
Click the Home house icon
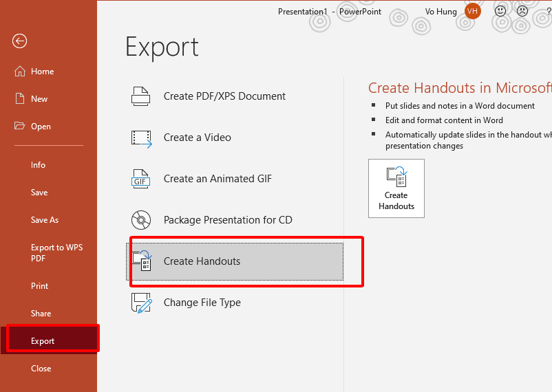[20, 71]
